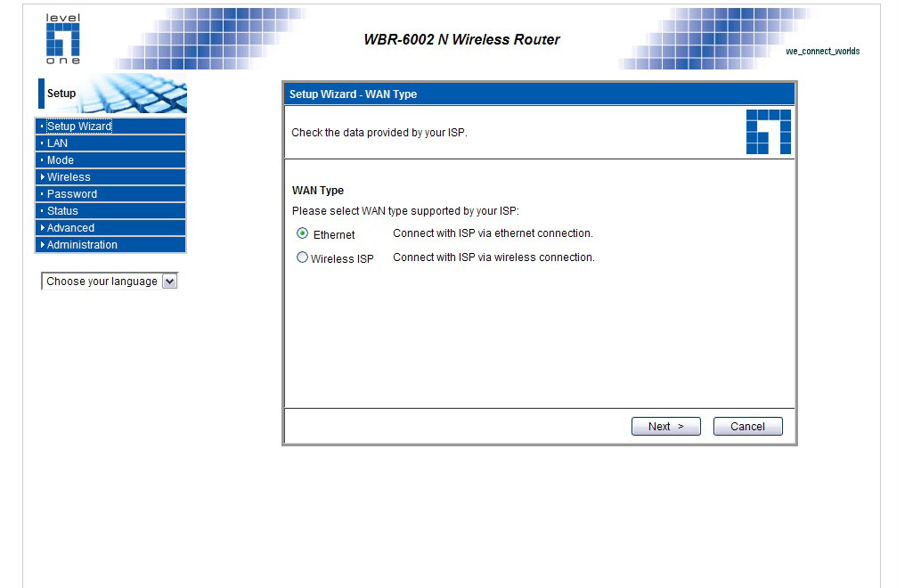Expand the Advanced menu section
The image size is (905, 588).
[110, 227]
